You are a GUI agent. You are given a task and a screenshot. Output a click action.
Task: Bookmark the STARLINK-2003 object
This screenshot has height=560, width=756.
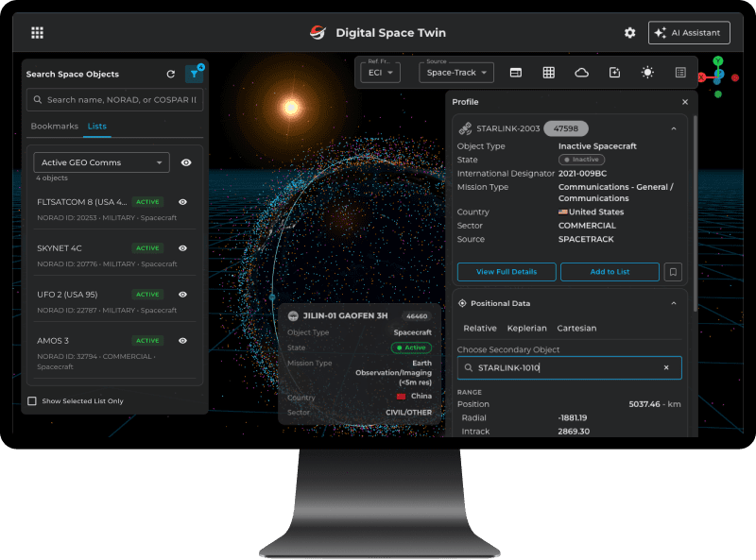coord(673,272)
